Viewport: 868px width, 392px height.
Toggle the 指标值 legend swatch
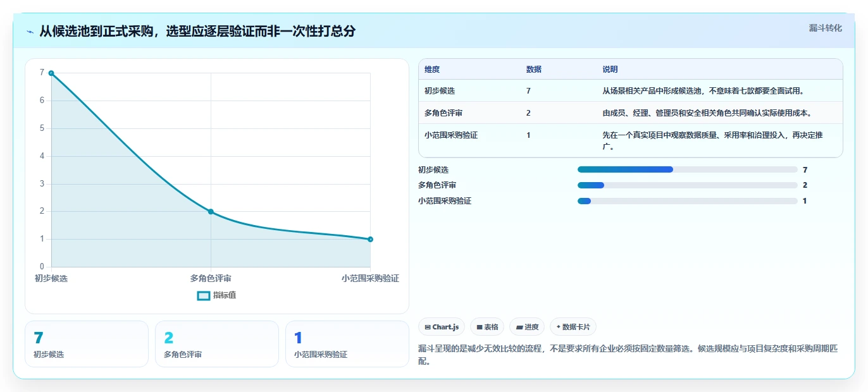203,295
